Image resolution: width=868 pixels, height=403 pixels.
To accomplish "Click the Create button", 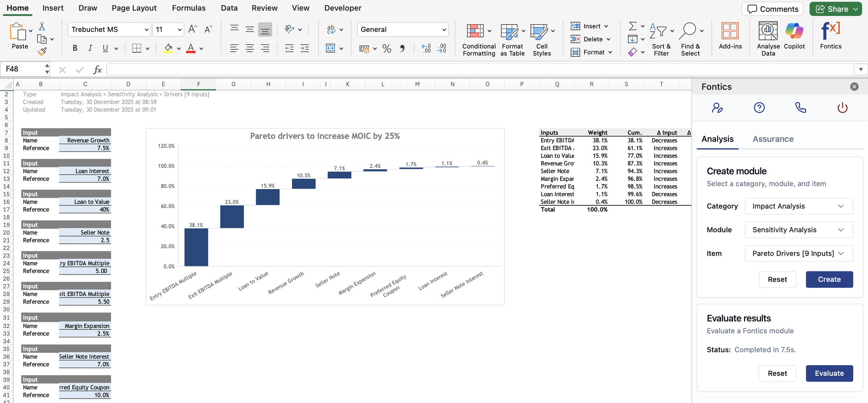I will point(829,280).
